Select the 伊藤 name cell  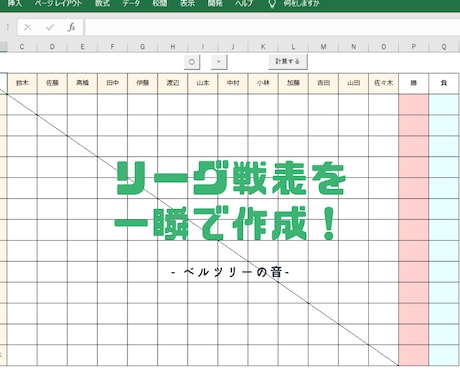point(143,83)
